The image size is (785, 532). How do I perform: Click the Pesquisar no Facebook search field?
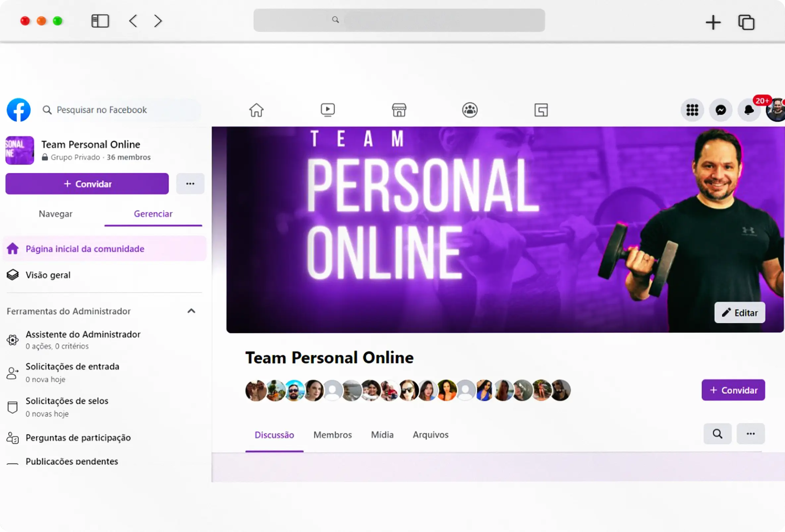tap(101, 110)
